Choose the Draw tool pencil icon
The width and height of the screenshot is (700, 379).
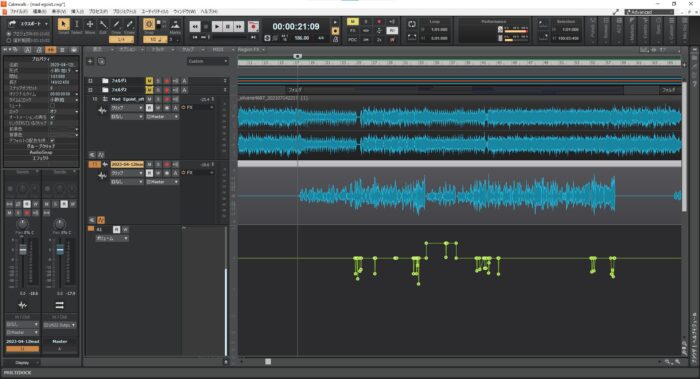116,24
